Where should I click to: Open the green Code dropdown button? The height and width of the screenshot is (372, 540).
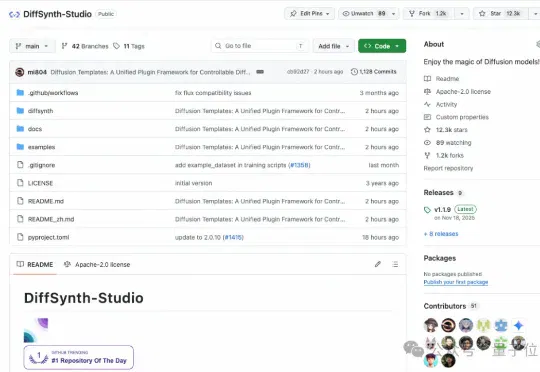tap(382, 46)
